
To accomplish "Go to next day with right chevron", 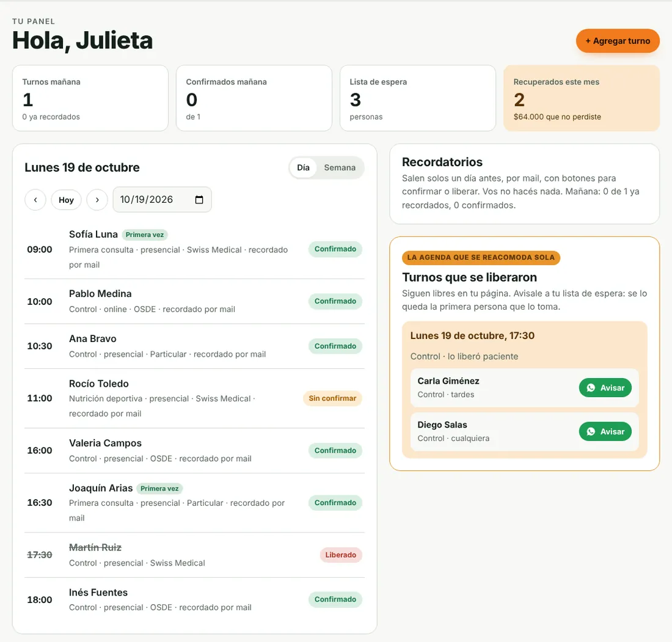I will point(97,200).
